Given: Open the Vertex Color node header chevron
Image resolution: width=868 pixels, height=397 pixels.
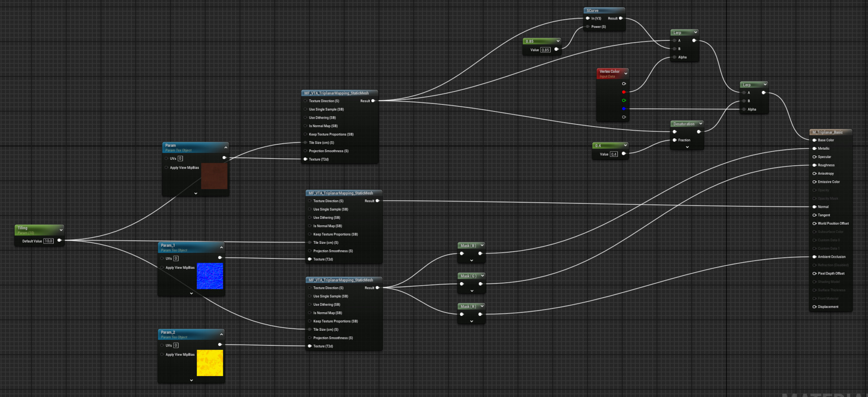Looking at the screenshot, I should (626, 73).
